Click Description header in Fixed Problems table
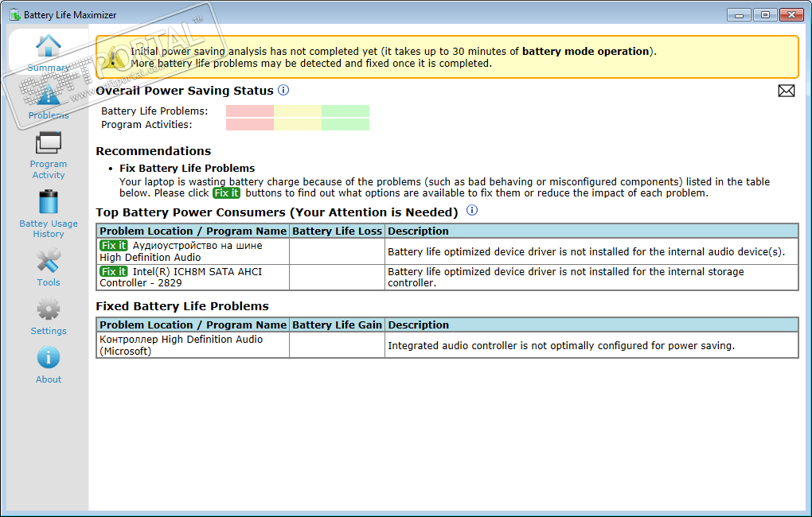The image size is (812, 517). [591, 325]
